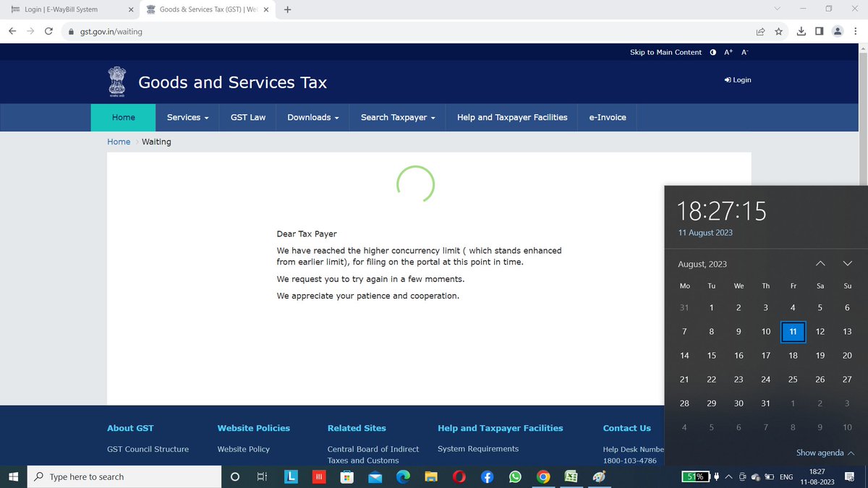Viewport: 868px width, 488px height.
Task: Open the Chrome profile avatar
Action: [x=838, y=31]
